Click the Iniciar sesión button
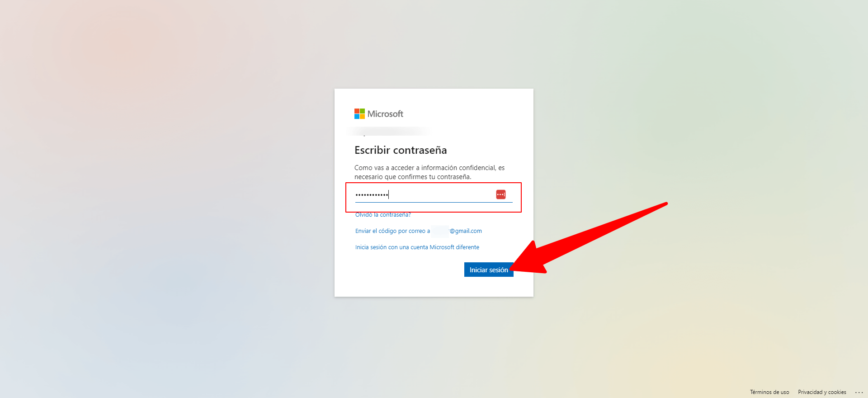 [x=489, y=270]
